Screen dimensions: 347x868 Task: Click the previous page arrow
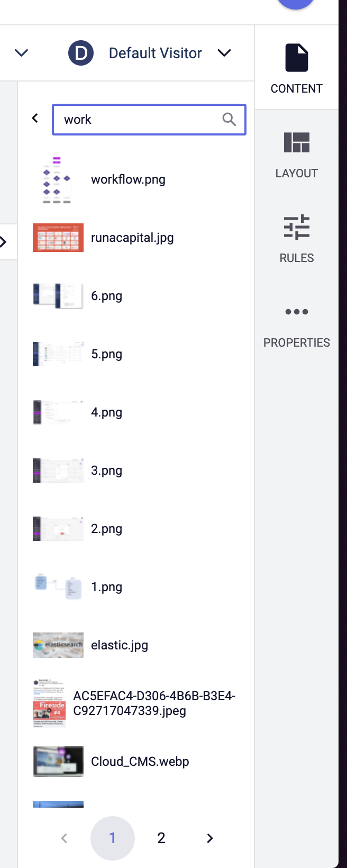tap(64, 838)
